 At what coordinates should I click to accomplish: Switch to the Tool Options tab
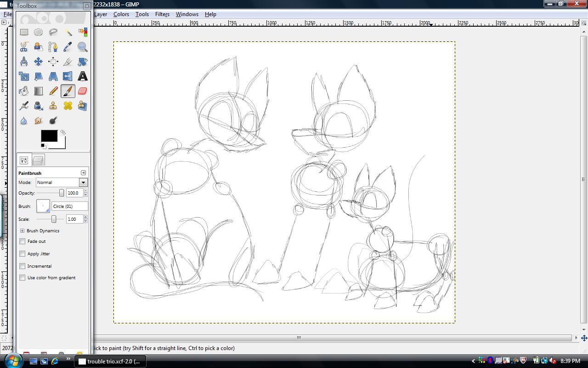(24, 160)
